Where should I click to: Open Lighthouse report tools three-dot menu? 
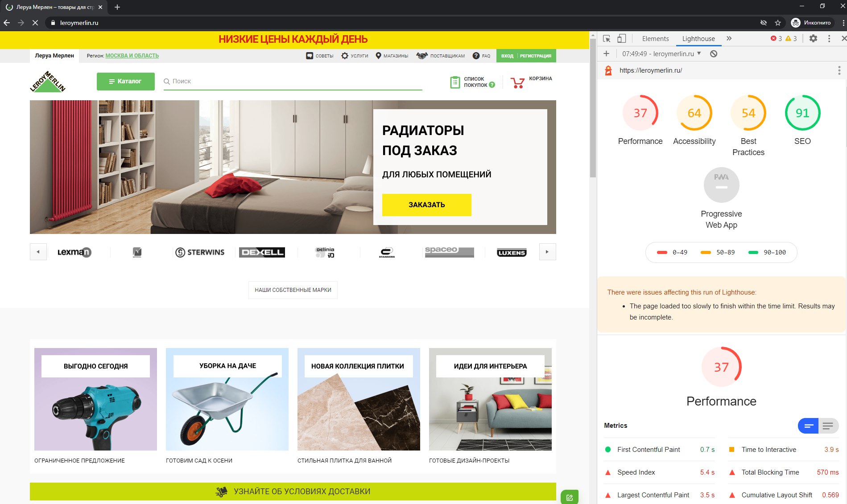point(839,70)
